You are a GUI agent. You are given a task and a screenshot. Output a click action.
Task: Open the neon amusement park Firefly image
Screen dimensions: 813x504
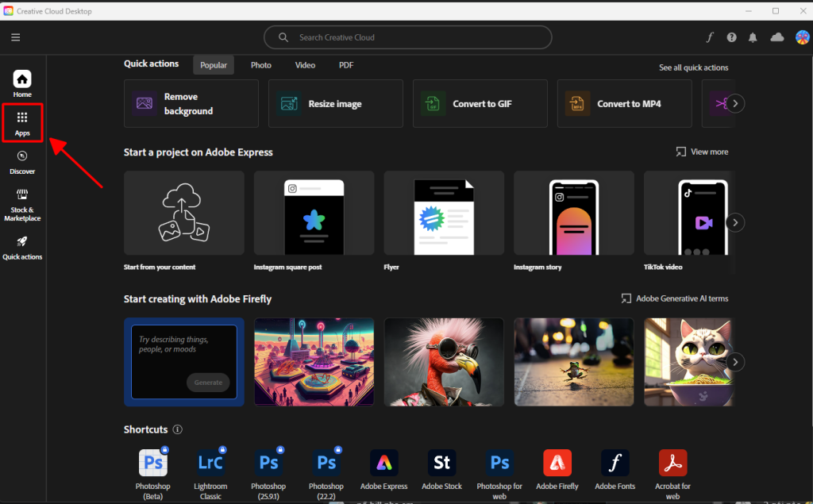coord(314,362)
